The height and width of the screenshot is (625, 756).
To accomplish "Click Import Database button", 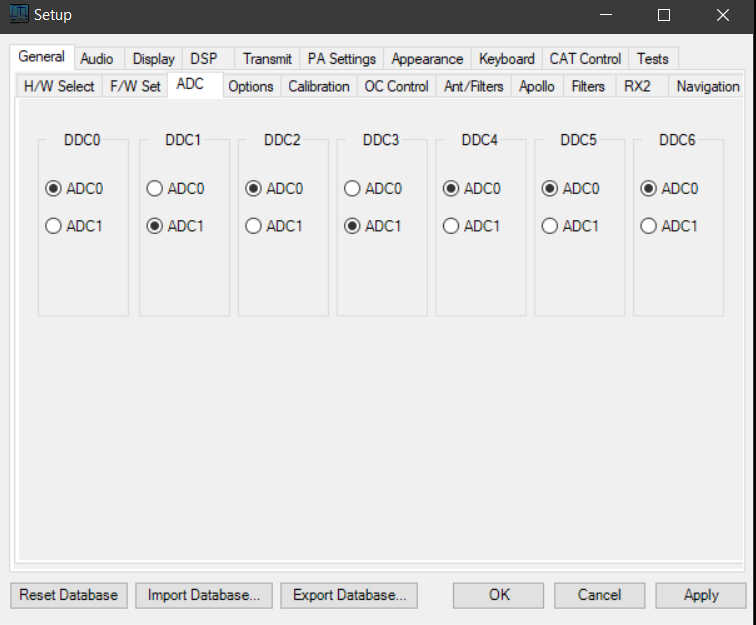I will pos(204,595).
